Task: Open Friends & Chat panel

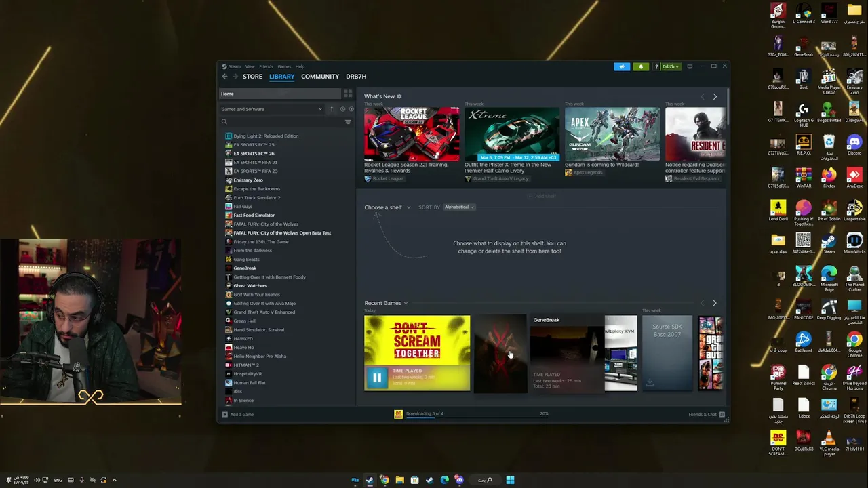Action: 707,414
